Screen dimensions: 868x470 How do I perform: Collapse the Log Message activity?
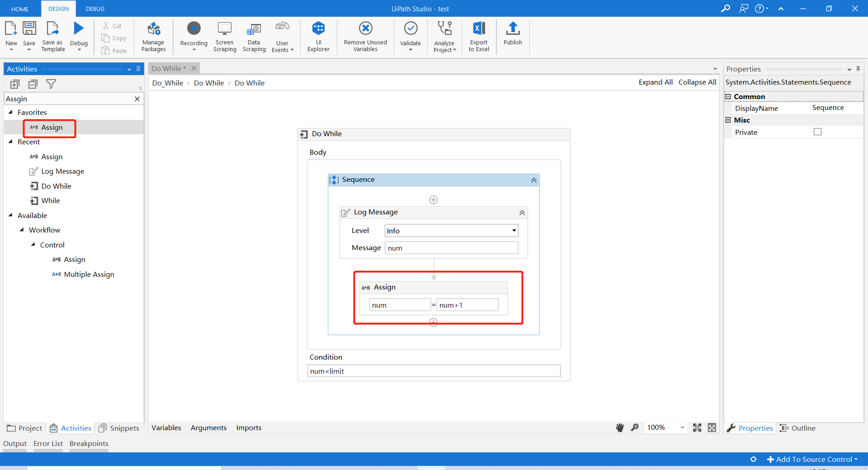click(522, 213)
